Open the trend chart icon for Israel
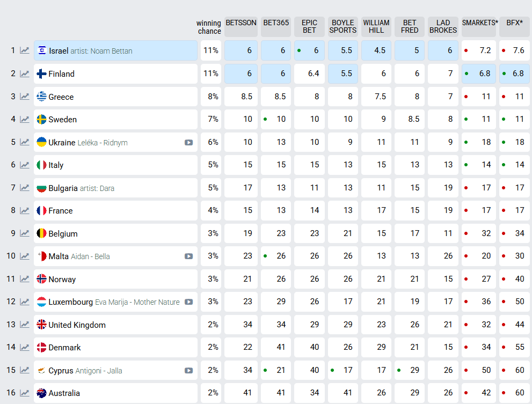Image resolution: width=532 pixels, height=404 pixels. (25, 51)
